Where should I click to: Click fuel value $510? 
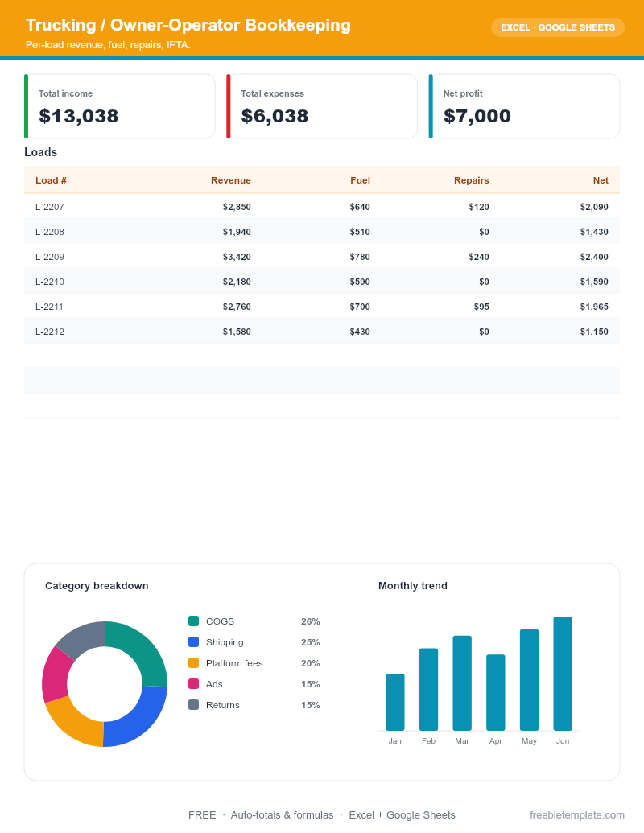tap(360, 232)
